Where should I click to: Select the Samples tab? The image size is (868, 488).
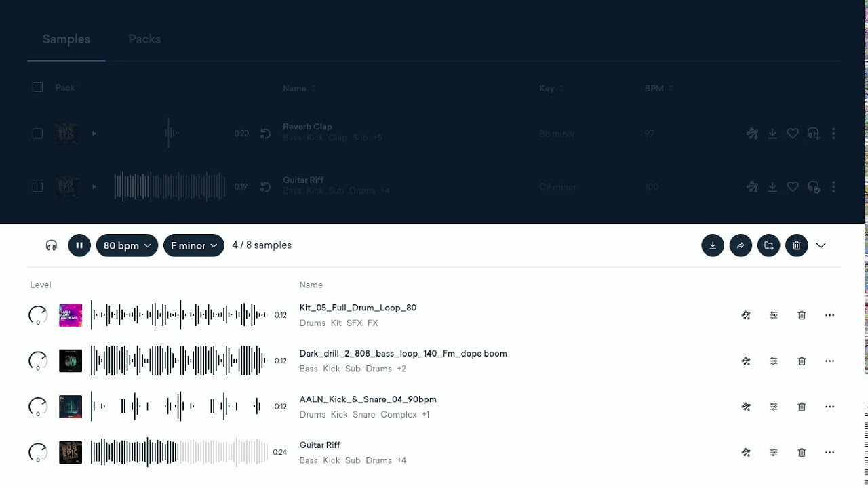[x=66, y=39]
